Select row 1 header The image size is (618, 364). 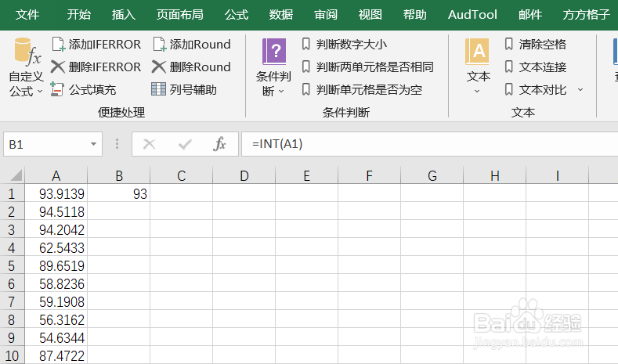point(12,193)
